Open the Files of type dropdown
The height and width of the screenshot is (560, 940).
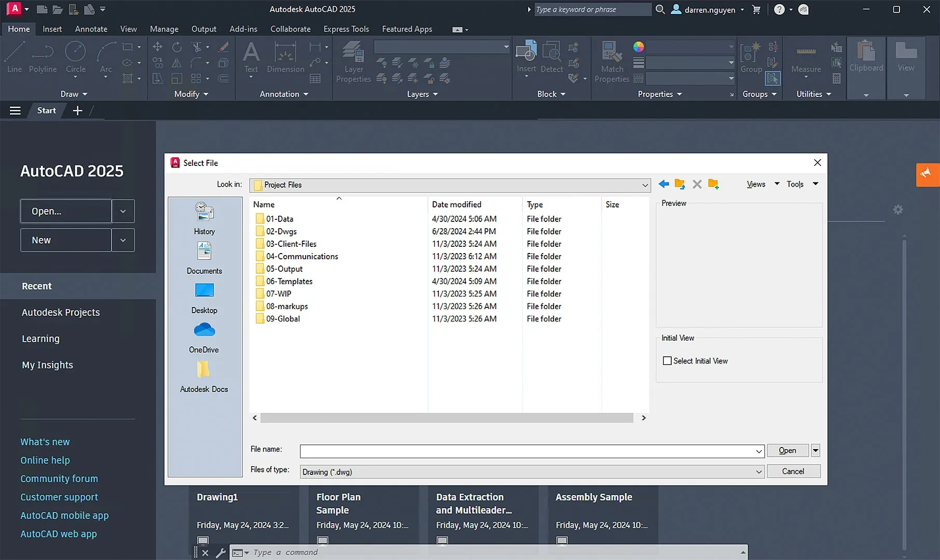[x=758, y=472]
